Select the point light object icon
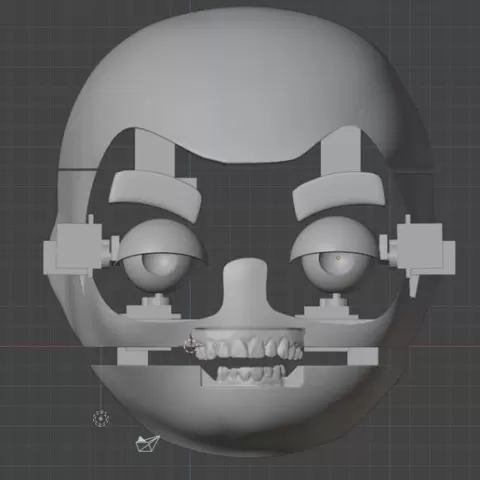Screen dimensions: 480x480 coord(101,418)
